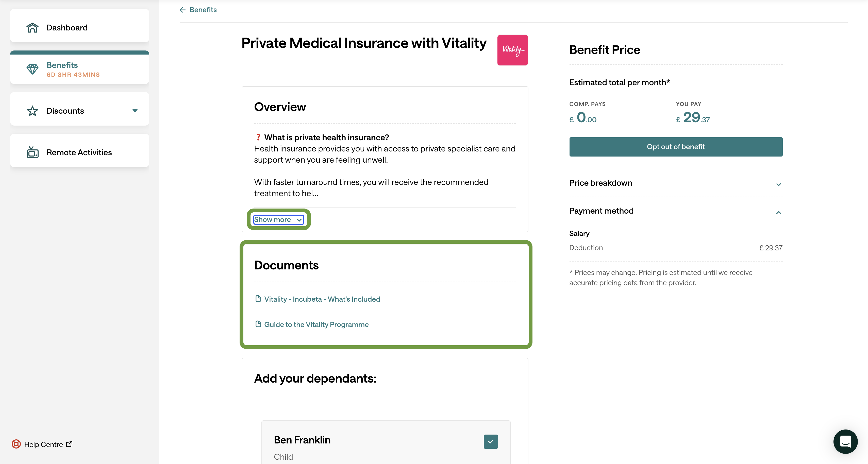Click the Discounts star icon
The width and height of the screenshot is (868, 464).
coord(32,111)
